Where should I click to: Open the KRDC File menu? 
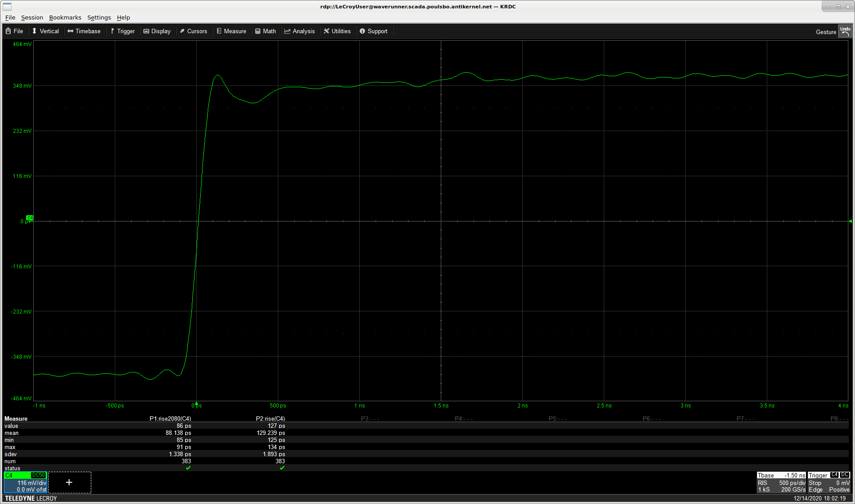(10, 17)
